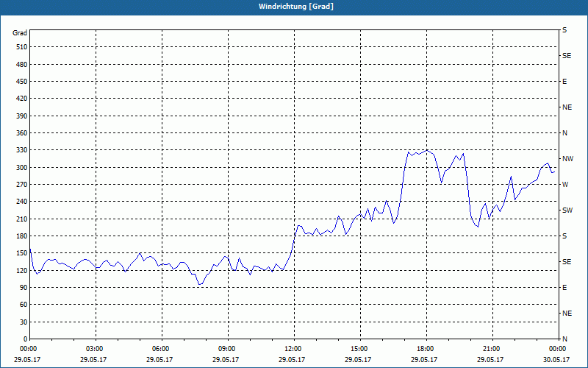Select the W compass label on the right axis
Image resolution: width=588 pixels, height=368 pixels.
click(565, 185)
